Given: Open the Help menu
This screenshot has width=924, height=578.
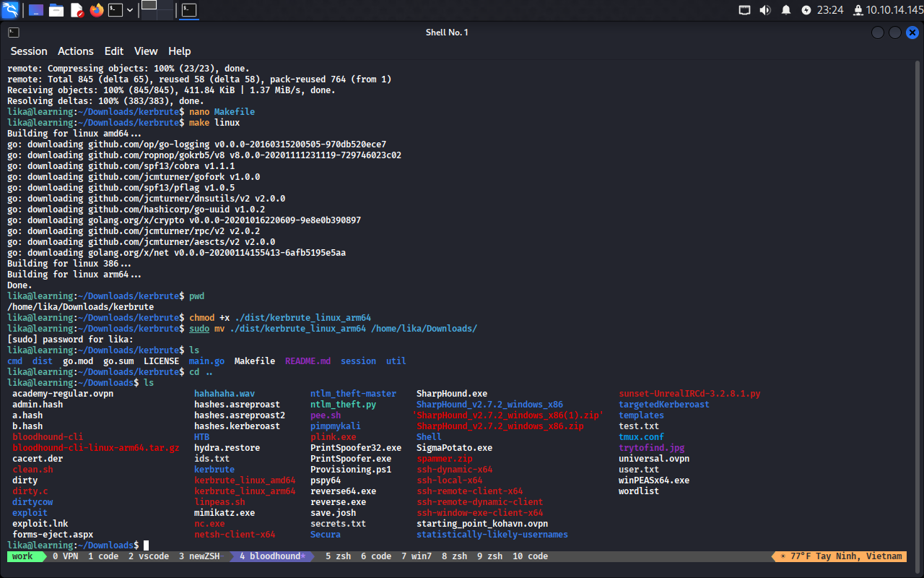Looking at the screenshot, I should pyautogui.click(x=180, y=51).
